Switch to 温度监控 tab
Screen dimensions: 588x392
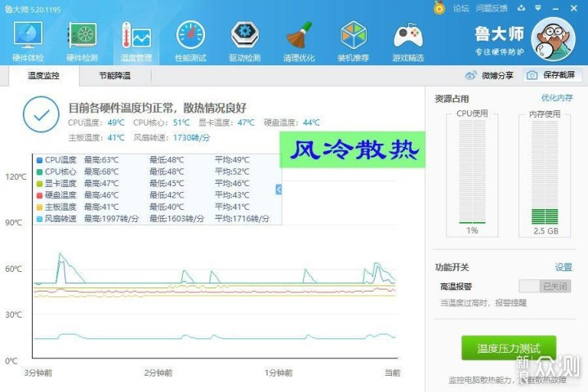tap(43, 75)
